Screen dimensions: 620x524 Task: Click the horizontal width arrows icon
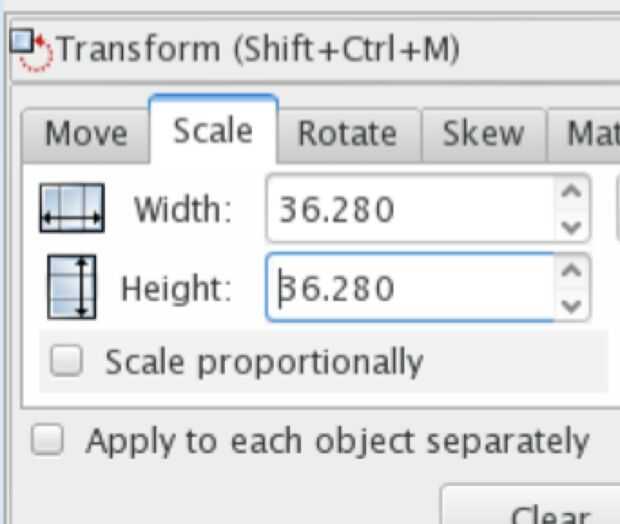point(71,209)
